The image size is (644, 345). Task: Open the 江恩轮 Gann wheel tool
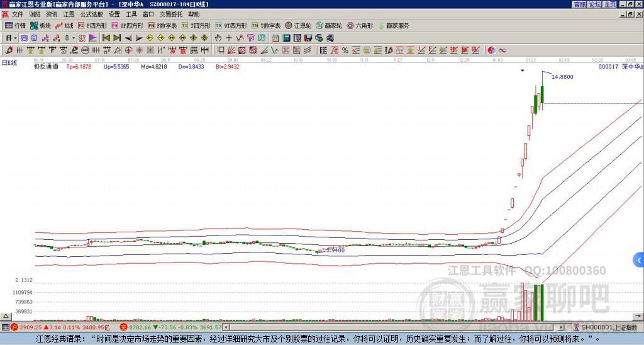[295, 26]
